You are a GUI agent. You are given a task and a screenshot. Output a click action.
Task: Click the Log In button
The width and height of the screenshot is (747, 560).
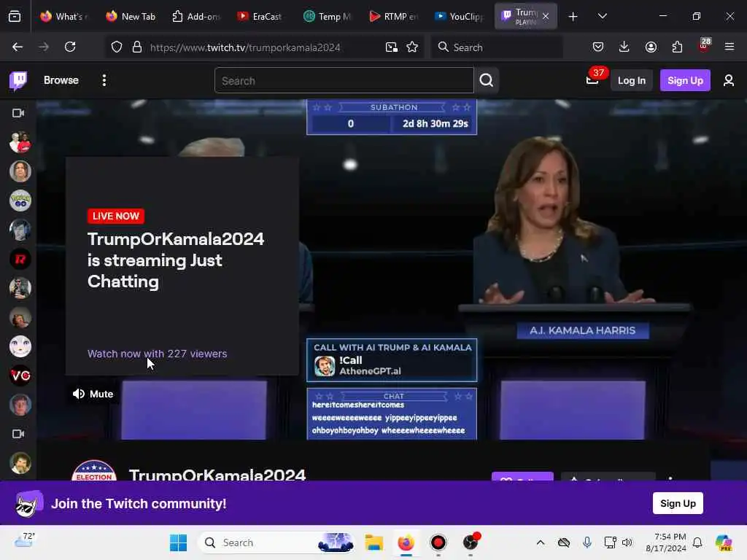[x=631, y=80]
